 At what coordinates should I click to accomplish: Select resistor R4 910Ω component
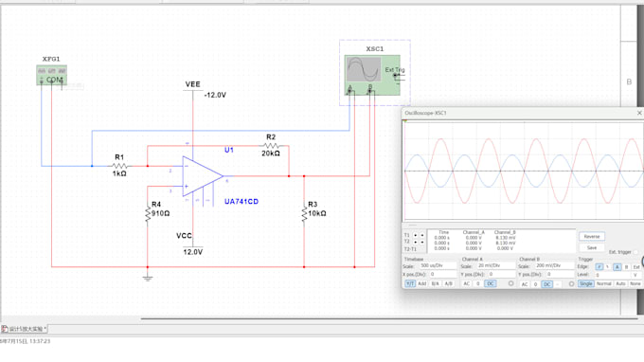[148, 213]
